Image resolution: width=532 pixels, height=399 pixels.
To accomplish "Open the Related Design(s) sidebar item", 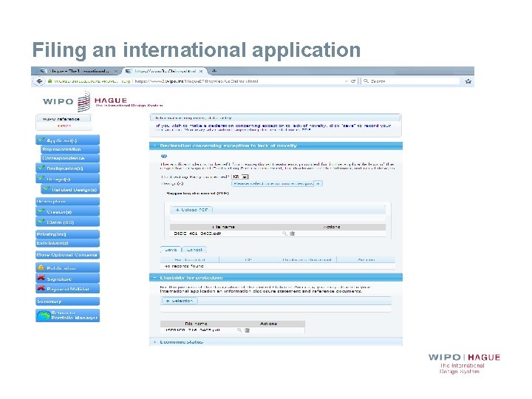I will click(70, 189).
